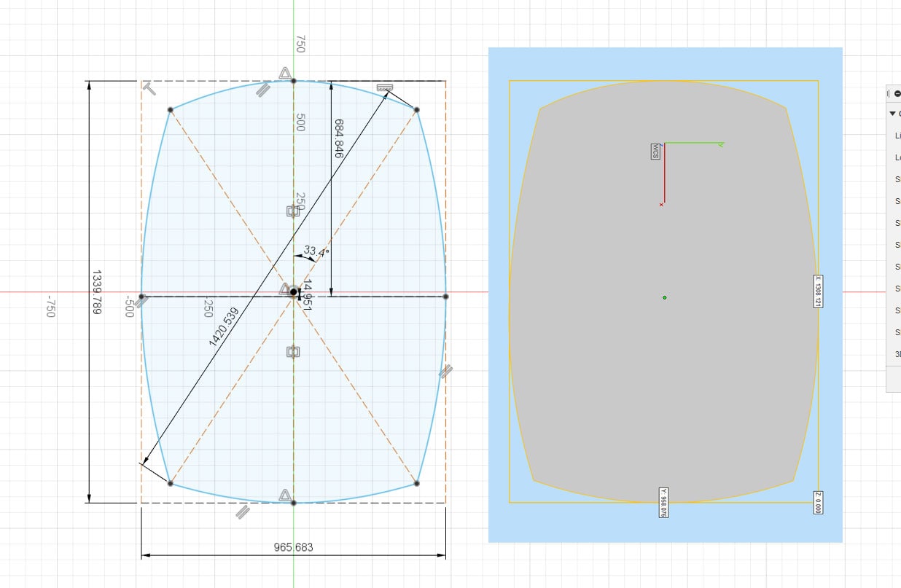Select the upper constraint glyph on the vertical centerline

[x=292, y=211]
